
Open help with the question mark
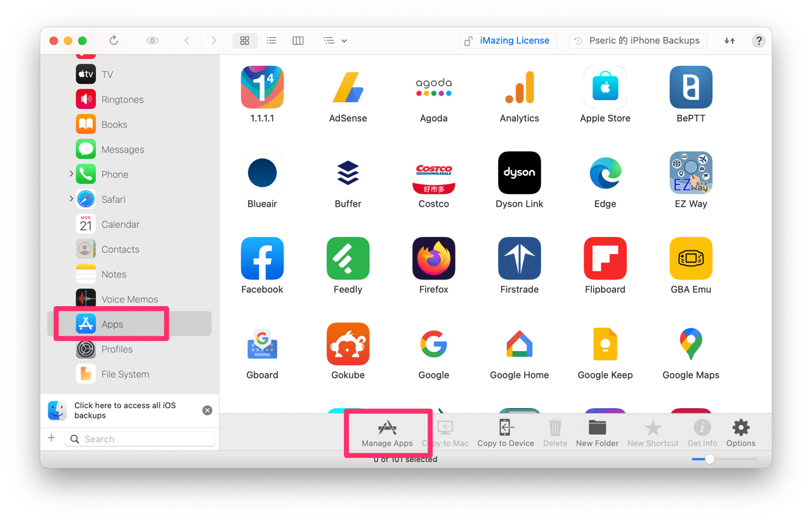(x=759, y=41)
